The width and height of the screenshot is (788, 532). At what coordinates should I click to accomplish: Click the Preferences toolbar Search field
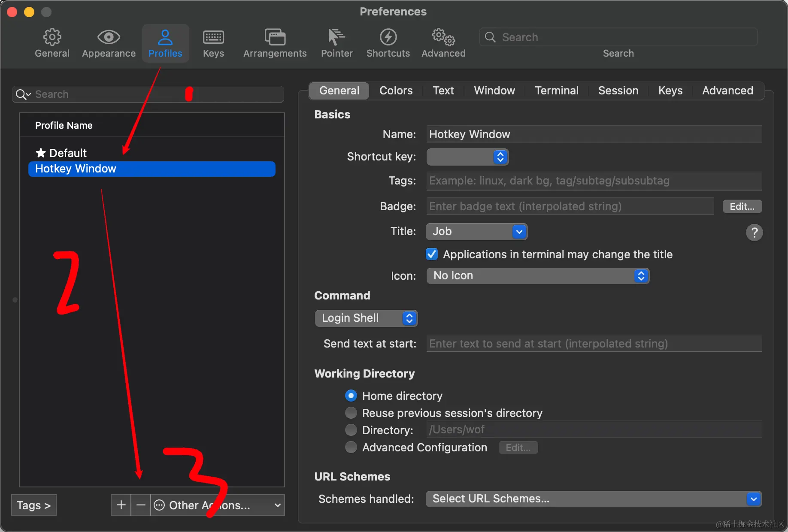click(618, 37)
